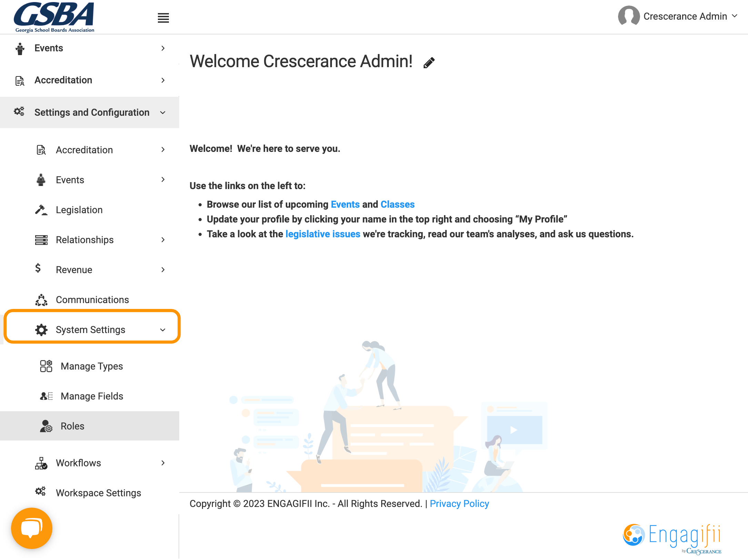
Task: Click the Communications people-cycle icon
Action: coord(41,300)
